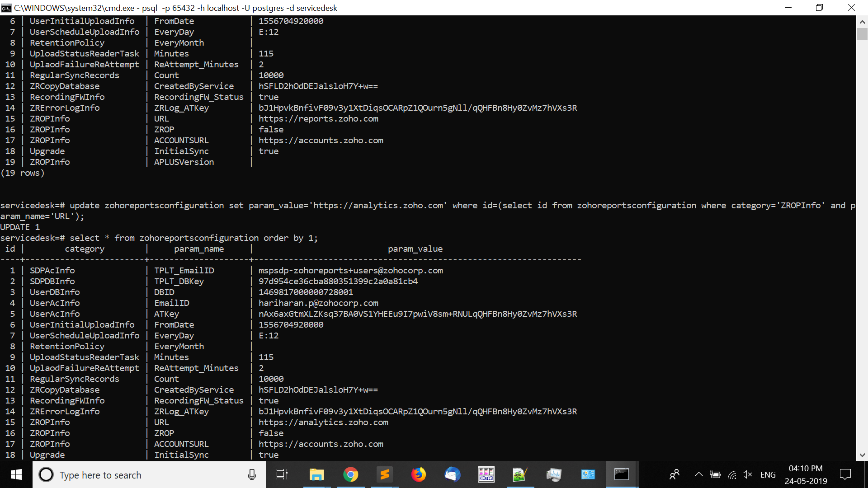Open Sublime Text from the taskbar
The height and width of the screenshot is (488, 868).
tap(384, 474)
